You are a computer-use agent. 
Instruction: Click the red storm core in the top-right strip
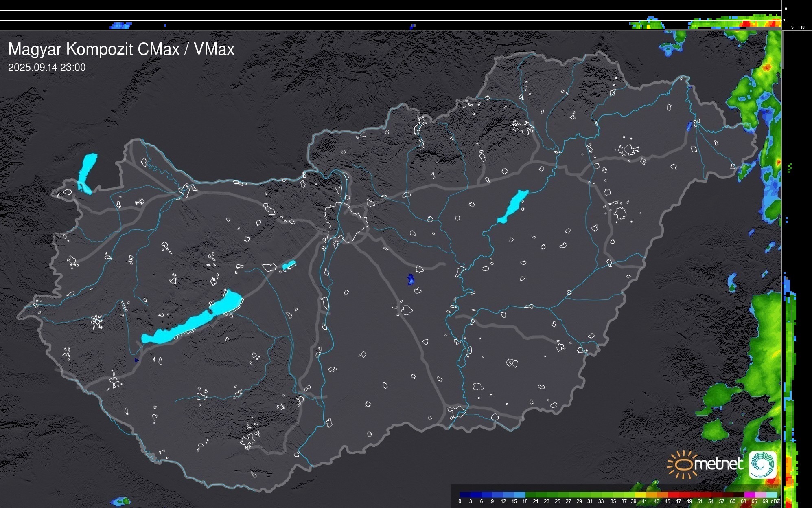(x=746, y=24)
